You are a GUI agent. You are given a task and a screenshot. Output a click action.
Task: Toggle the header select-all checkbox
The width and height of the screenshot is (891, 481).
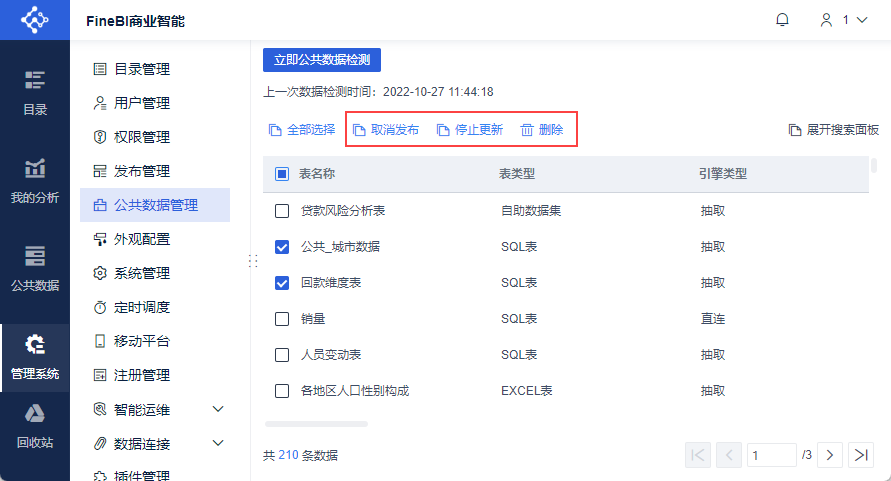(x=282, y=175)
